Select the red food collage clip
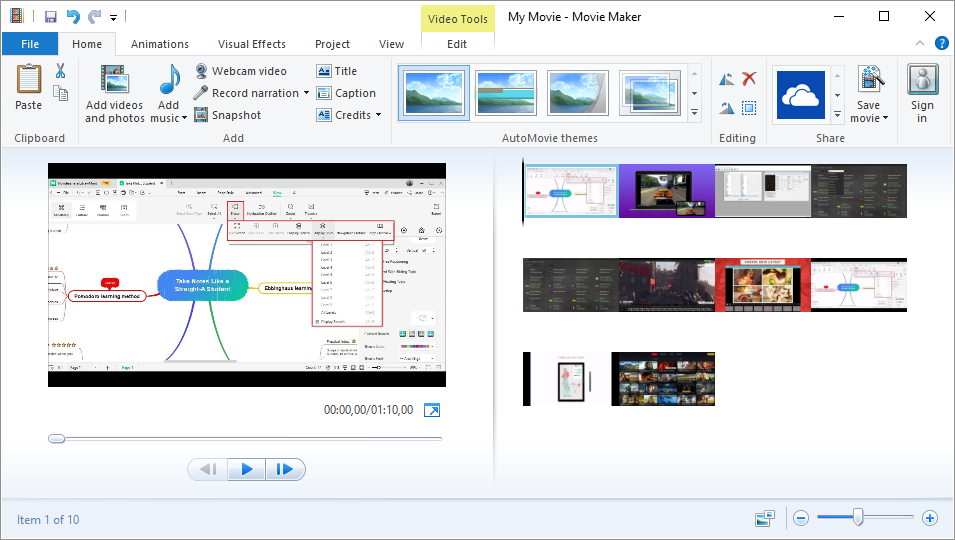Image resolution: width=955 pixels, height=540 pixels. (x=763, y=285)
